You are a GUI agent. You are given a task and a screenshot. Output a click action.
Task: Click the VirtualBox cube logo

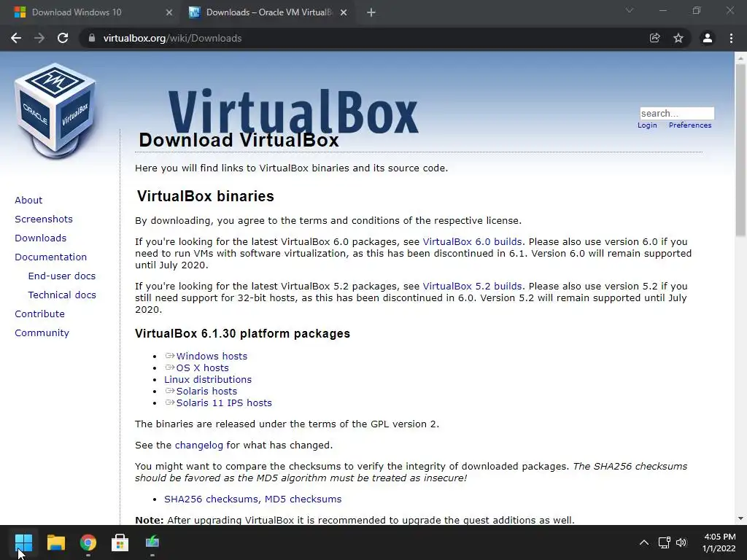tap(55, 111)
